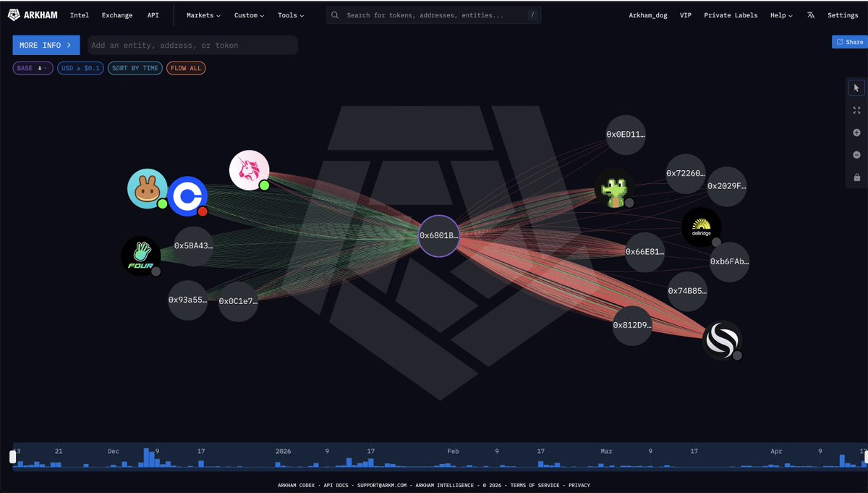Toggle the lock graph icon
Viewport: 868px width, 493px height.
pyautogui.click(x=856, y=177)
